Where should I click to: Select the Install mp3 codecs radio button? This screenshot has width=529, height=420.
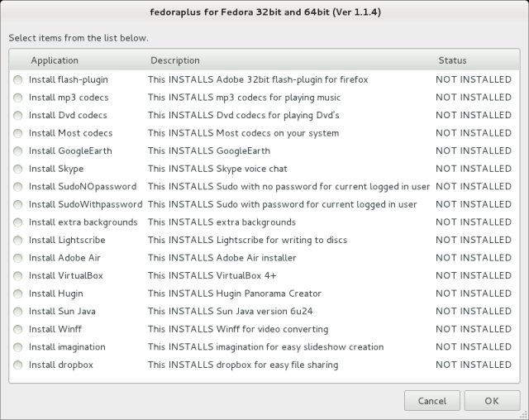18,98
